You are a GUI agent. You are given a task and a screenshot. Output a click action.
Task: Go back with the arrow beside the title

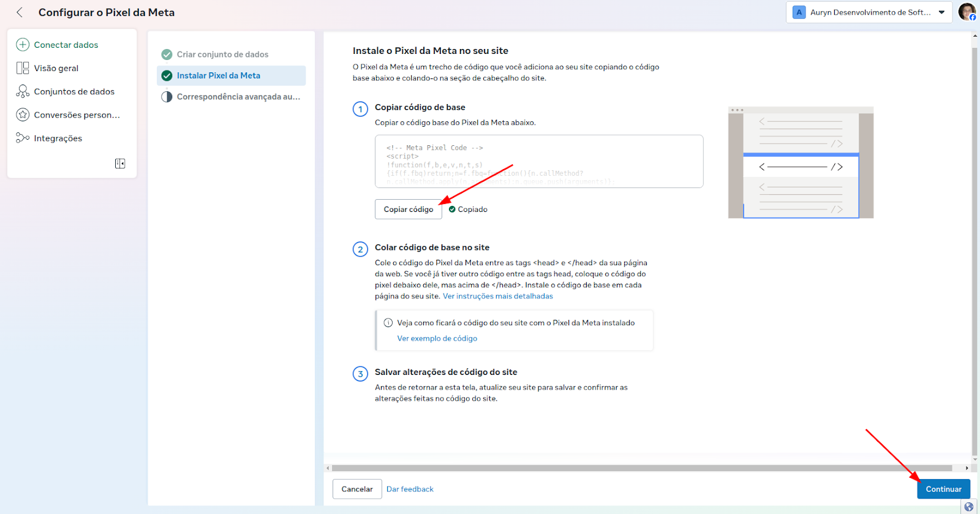20,12
